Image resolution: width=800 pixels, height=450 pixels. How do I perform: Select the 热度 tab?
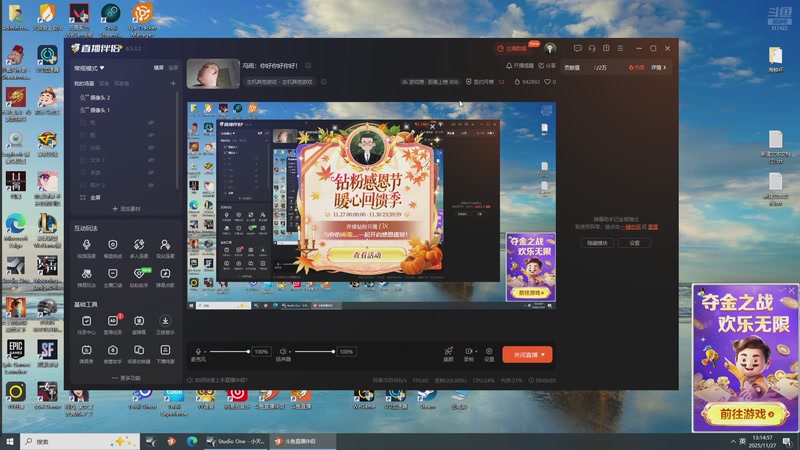pyautogui.click(x=637, y=67)
